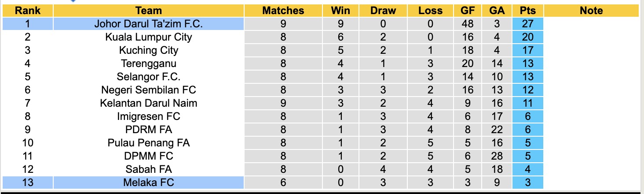Screen dimensions: 644x194
Task: Click the Johor Darul Ta'zim F.C. team name
Action: tap(149, 24)
